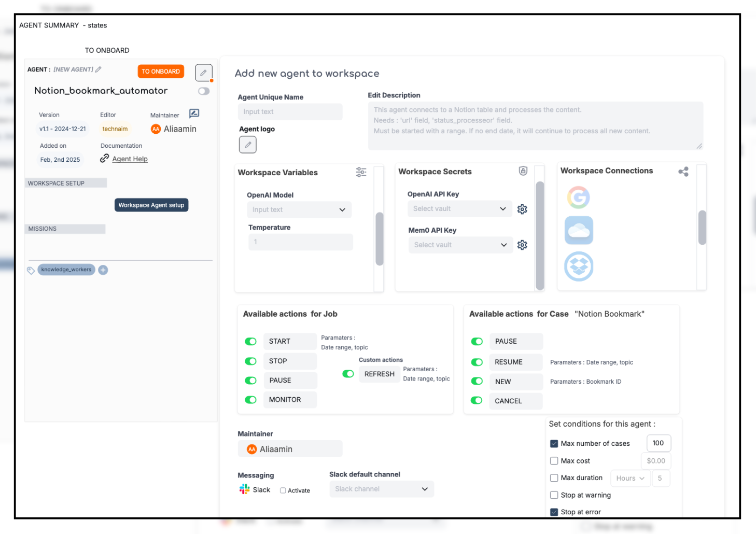This screenshot has height=534, width=756.
Task: Add a tag using the plus icon
Action: coord(103,270)
